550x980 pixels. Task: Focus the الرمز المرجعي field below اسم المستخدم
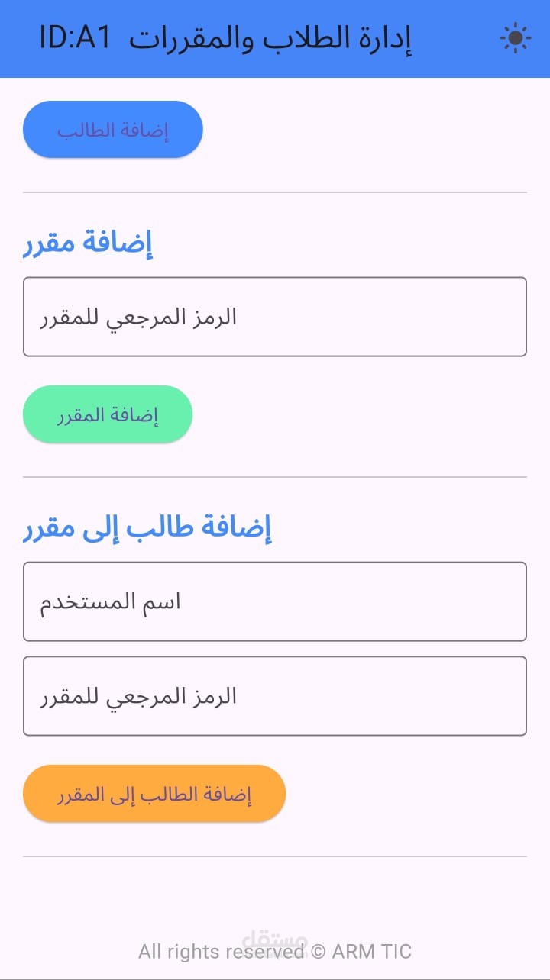275,696
